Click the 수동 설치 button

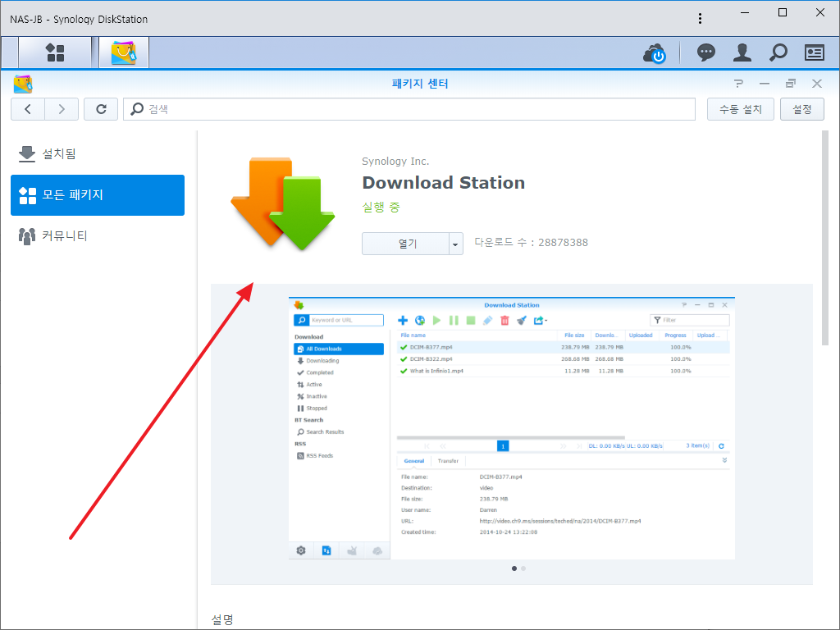coord(741,109)
